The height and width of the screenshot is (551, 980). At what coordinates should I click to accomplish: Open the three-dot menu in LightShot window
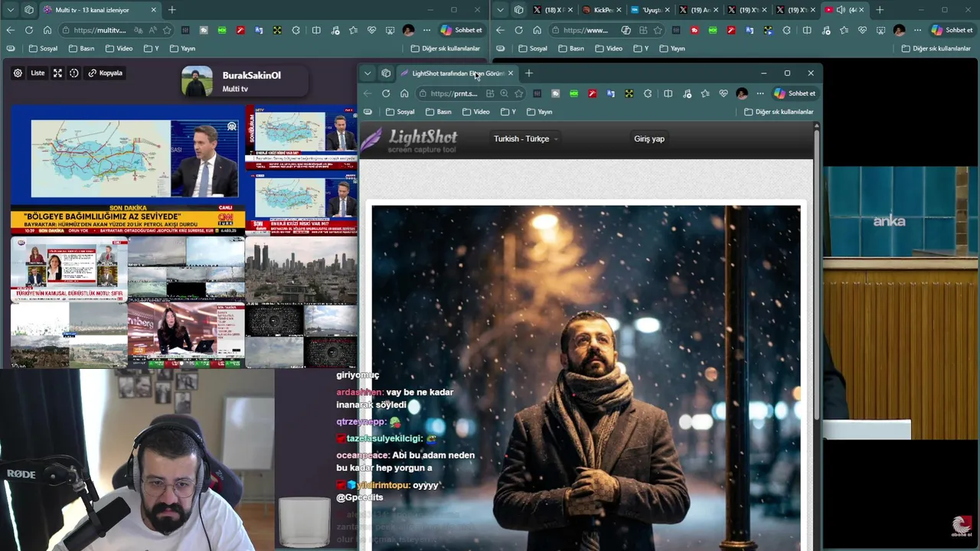(x=759, y=93)
